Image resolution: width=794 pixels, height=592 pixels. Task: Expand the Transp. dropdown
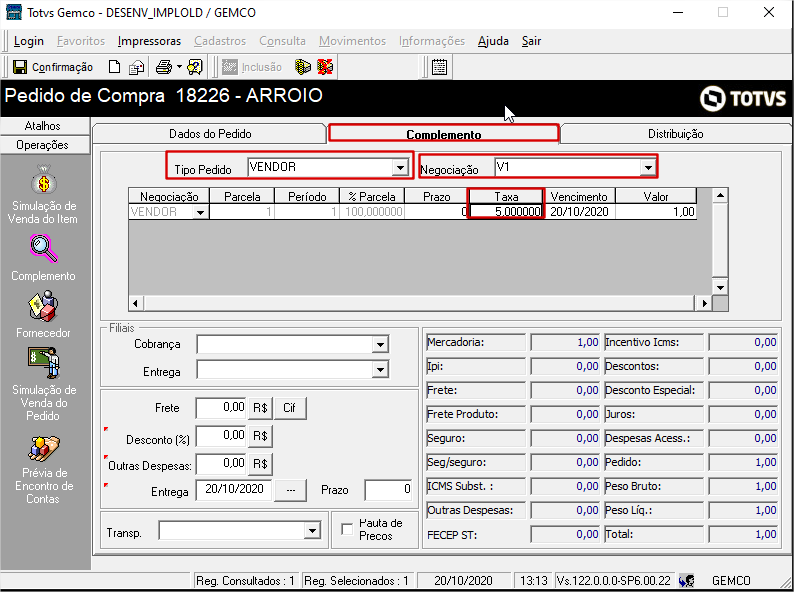312,531
